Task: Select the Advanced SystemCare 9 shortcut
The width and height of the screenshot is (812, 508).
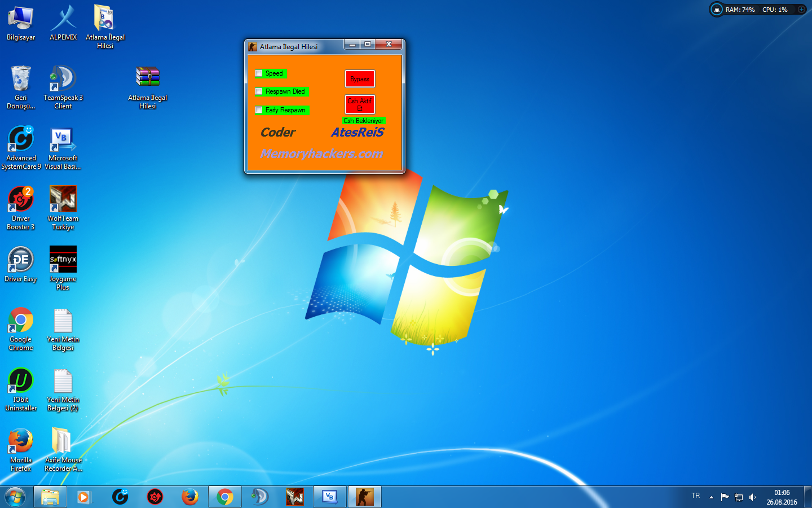Action: pos(21,148)
